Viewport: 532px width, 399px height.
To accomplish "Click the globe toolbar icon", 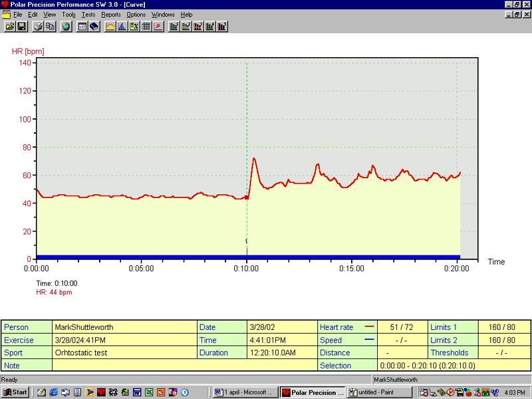I will click(66, 26).
